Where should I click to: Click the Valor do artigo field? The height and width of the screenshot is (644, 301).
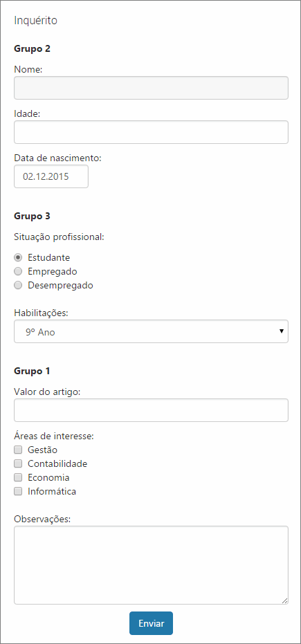point(151,410)
